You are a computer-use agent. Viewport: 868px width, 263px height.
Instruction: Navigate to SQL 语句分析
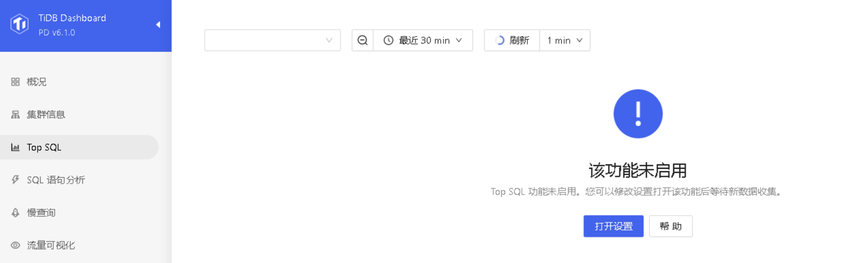pyautogui.click(x=56, y=180)
